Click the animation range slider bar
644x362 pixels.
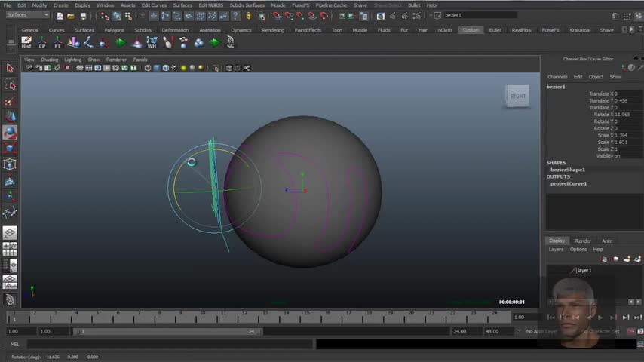pos(166,331)
